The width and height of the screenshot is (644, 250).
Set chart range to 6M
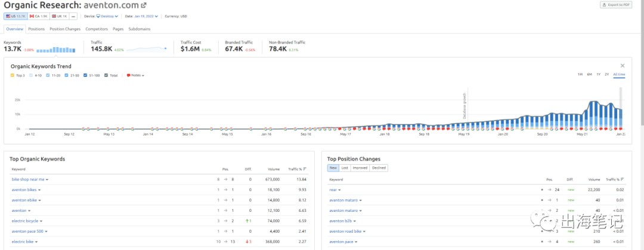(x=589, y=75)
